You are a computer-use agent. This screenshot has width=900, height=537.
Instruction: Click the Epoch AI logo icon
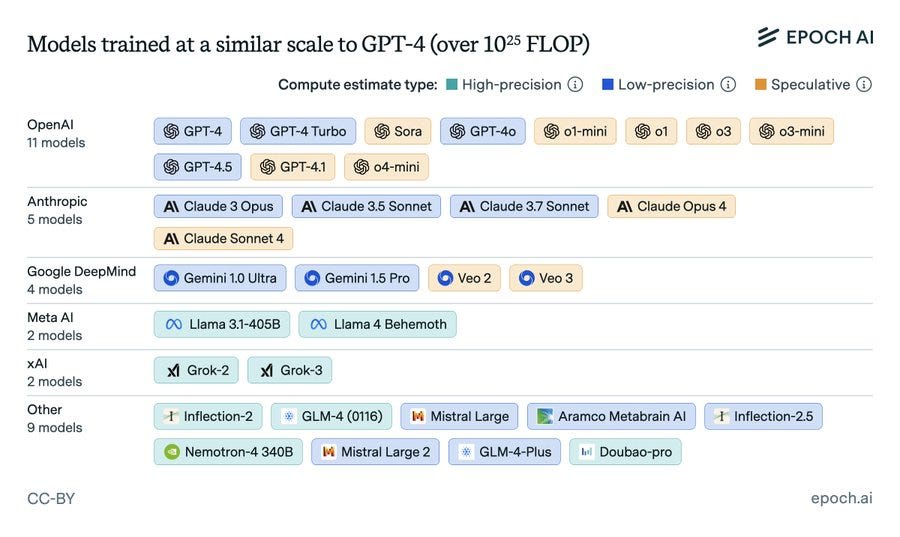click(768, 37)
